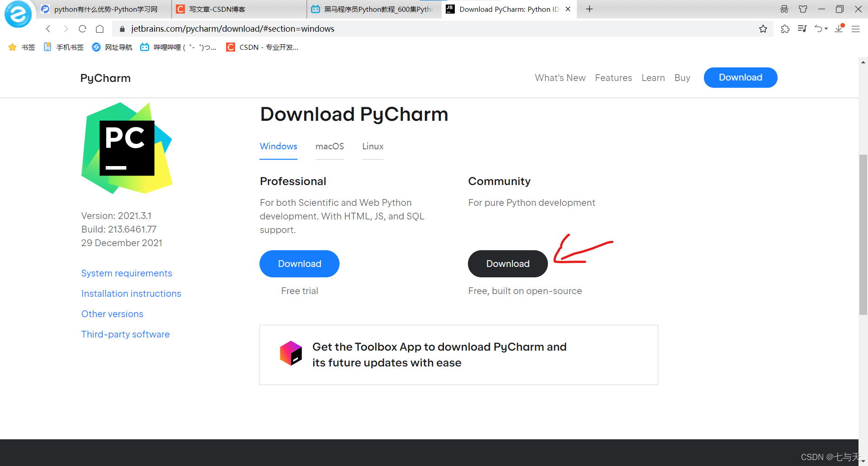The image size is (868, 466).
Task: Open a new browser tab
Action: point(590,9)
